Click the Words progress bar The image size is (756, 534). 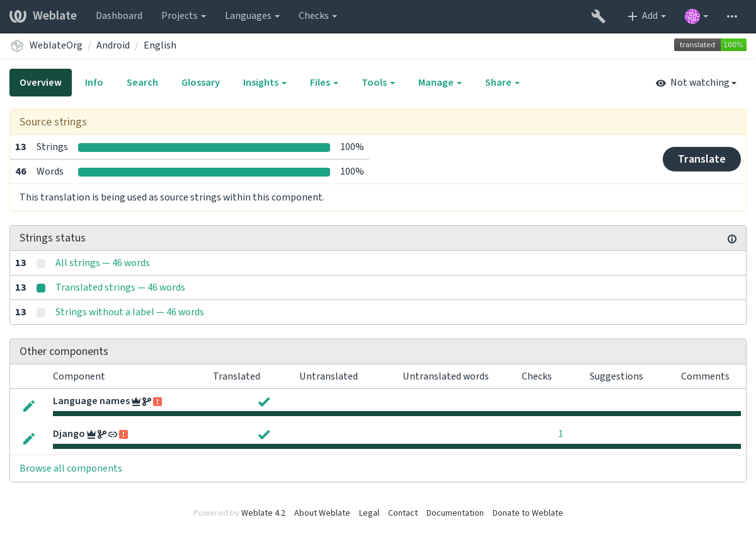[x=204, y=172]
